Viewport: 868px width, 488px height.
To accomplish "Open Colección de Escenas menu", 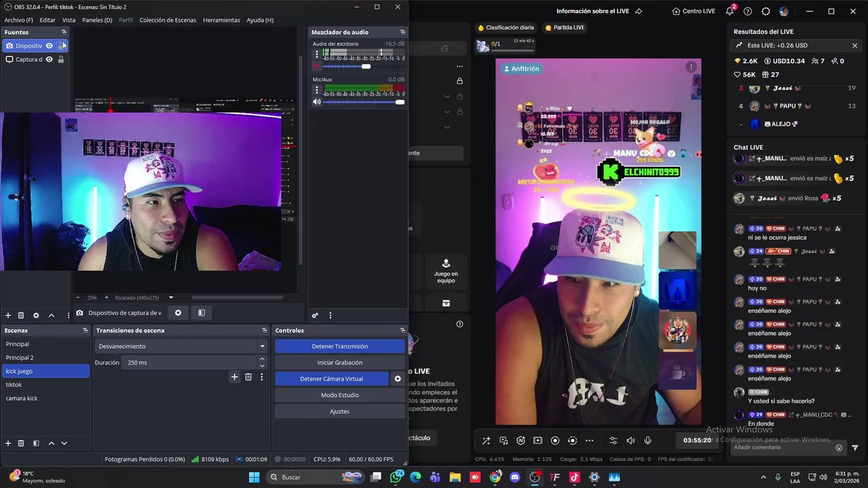I will click(x=167, y=20).
